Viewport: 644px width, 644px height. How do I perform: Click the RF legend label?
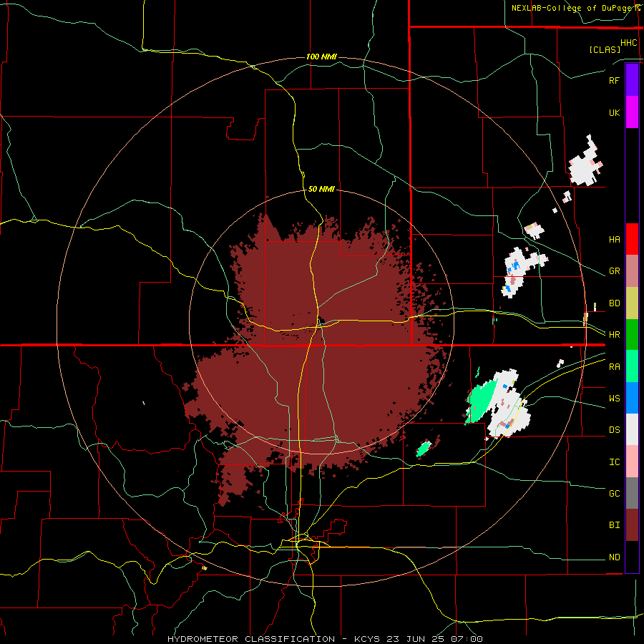click(x=614, y=80)
